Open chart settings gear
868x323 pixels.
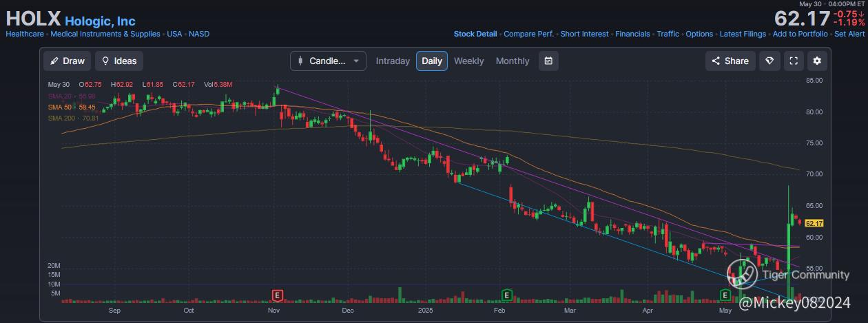(x=817, y=61)
